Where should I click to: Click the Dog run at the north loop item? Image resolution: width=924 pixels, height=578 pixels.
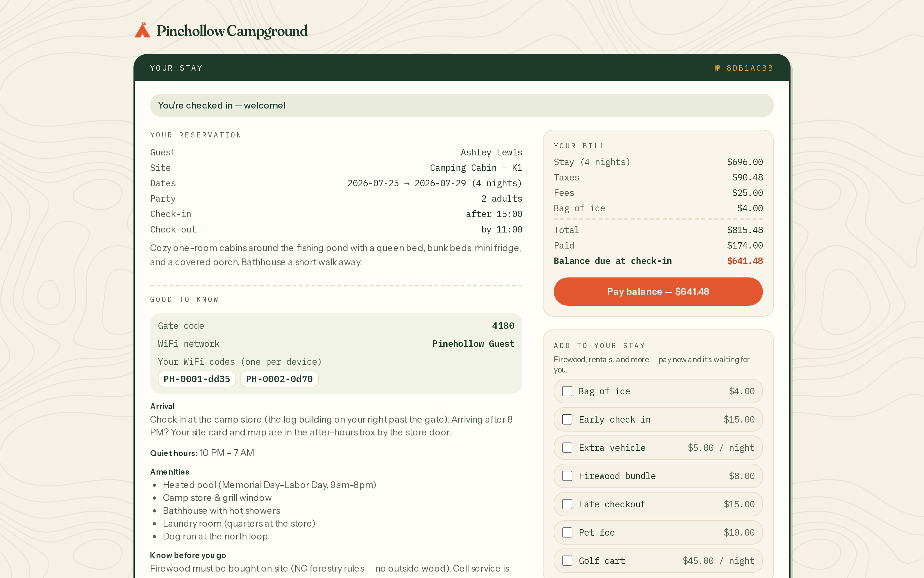215,536
